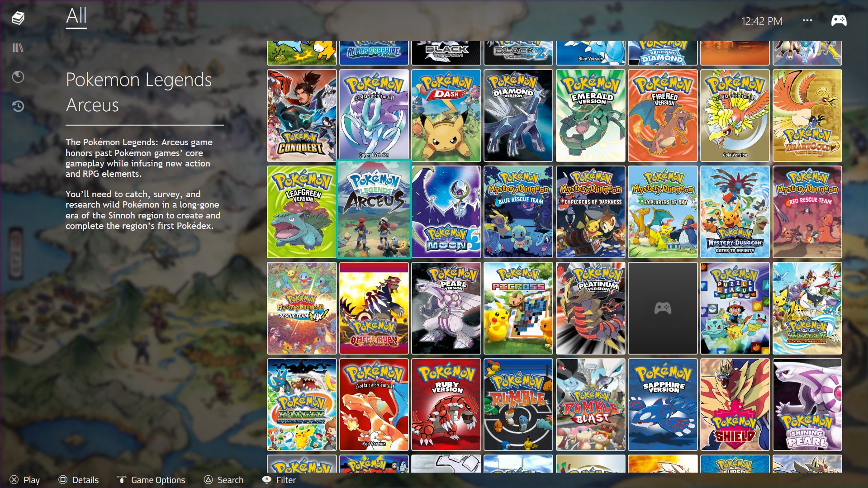This screenshot has height=488, width=868.
Task: Select Pokémon Brilliant Diamond cover
Action: tap(663, 53)
